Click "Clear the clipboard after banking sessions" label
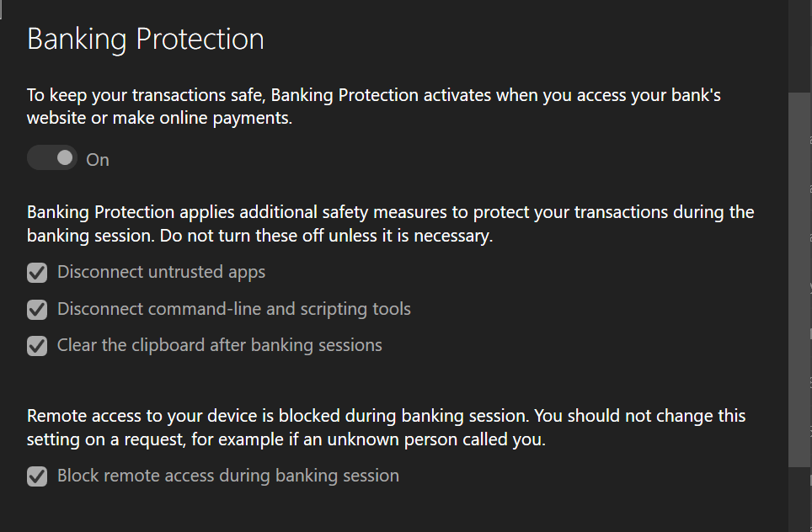Screen dimensions: 812x532 (x=220, y=345)
